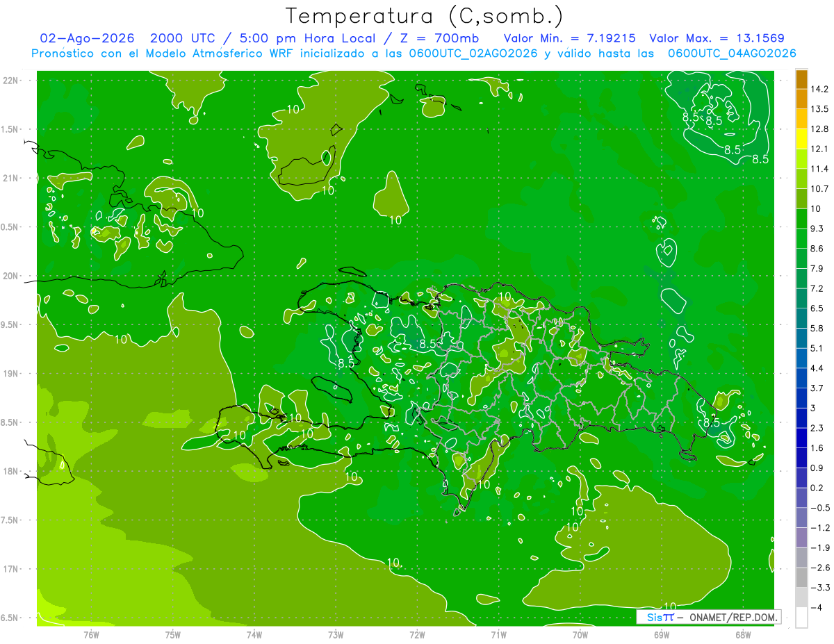Image resolution: width=834 pixels, height=644 pixels.
Task: Click the "75W" longitude axis label
Action: 173,635
